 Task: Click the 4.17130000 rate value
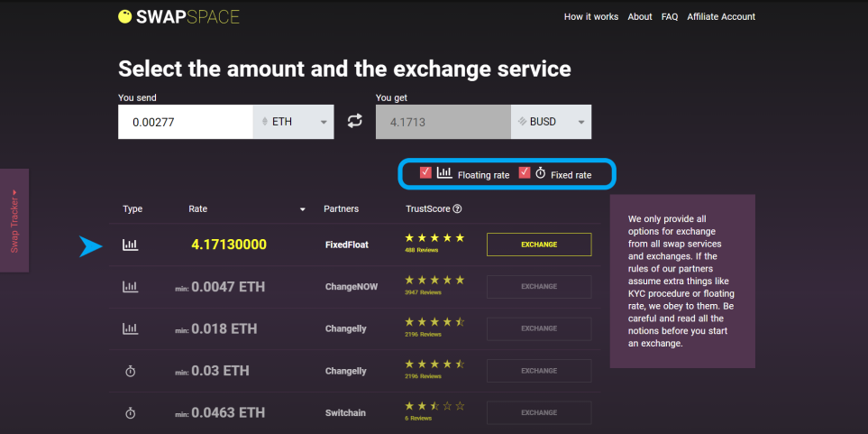(x=229, y=245)
